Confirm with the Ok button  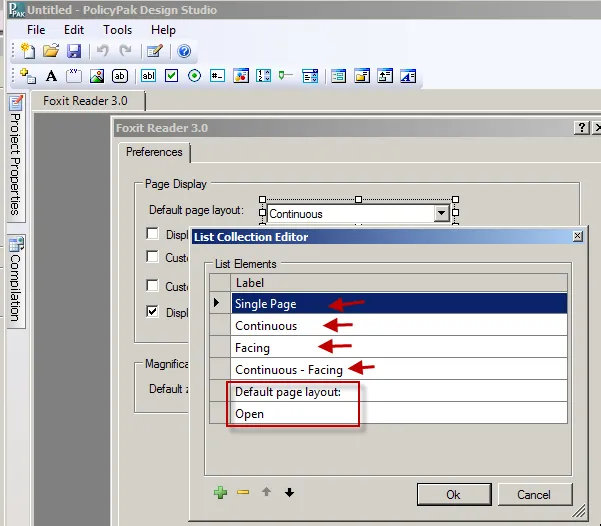click(454, 495)
